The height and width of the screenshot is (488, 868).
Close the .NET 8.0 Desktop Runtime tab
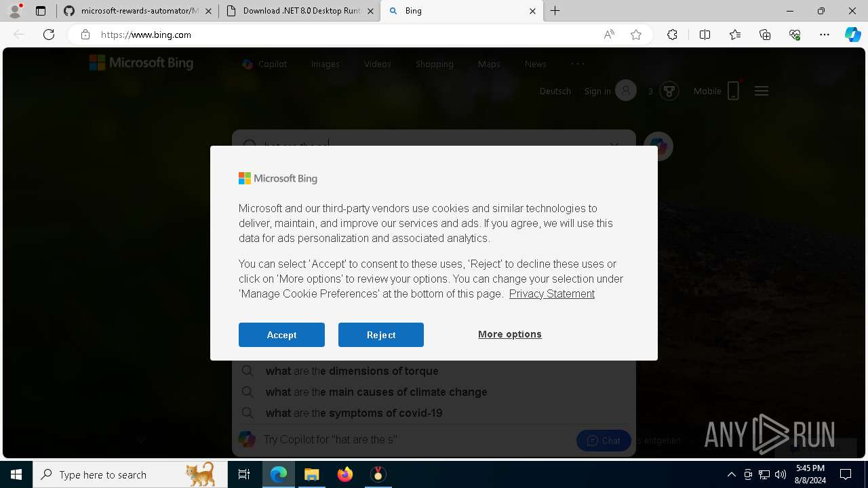pos(370,11)
